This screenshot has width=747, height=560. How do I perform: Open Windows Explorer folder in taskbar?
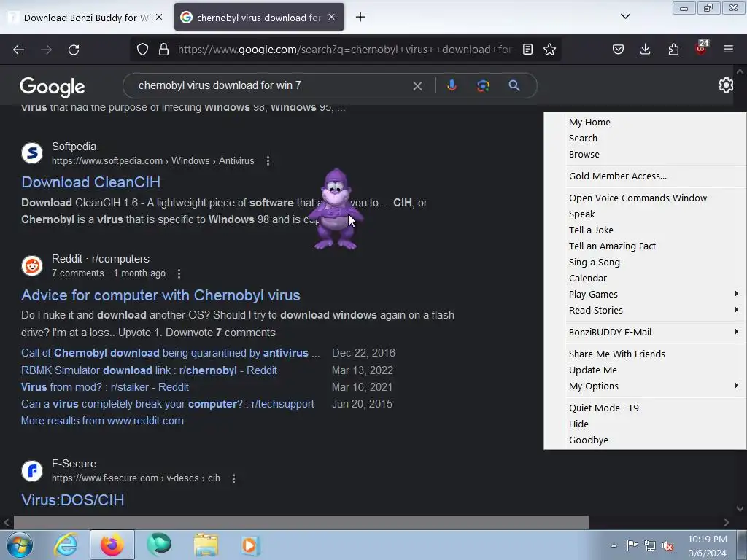pyautogui.click(x=206, y=545)
